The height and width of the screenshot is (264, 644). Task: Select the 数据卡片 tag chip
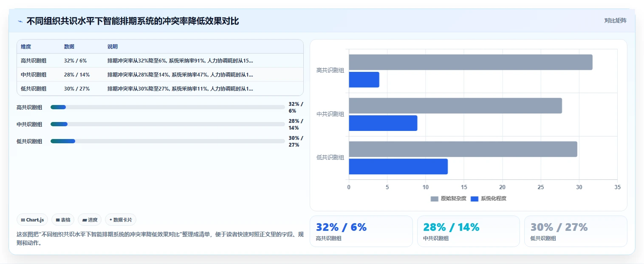[x=121, y=220]
